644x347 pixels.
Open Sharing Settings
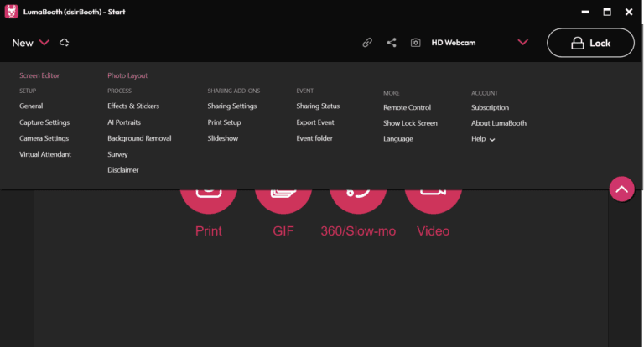(232, 106)
